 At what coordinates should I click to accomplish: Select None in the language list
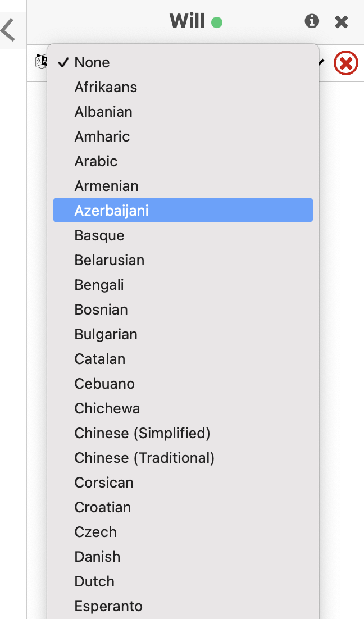click(x=183, y=62)
